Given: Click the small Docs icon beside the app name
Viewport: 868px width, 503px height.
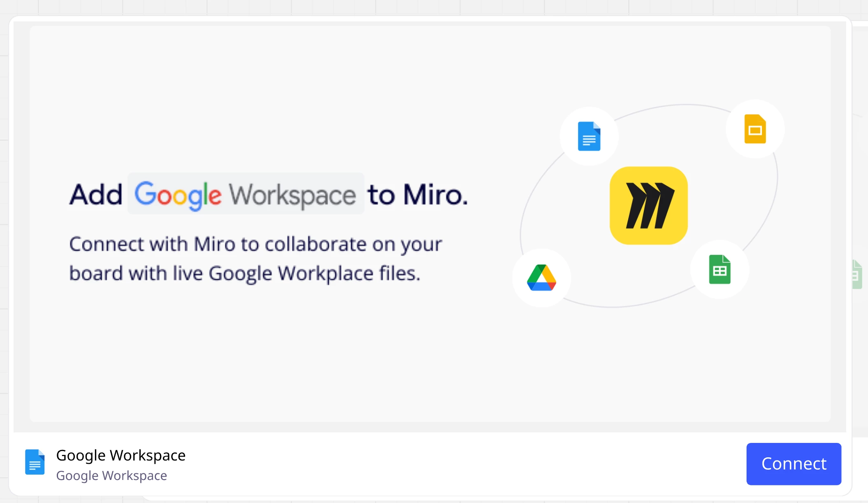Looking at the screenshot, I should [35, 462].
